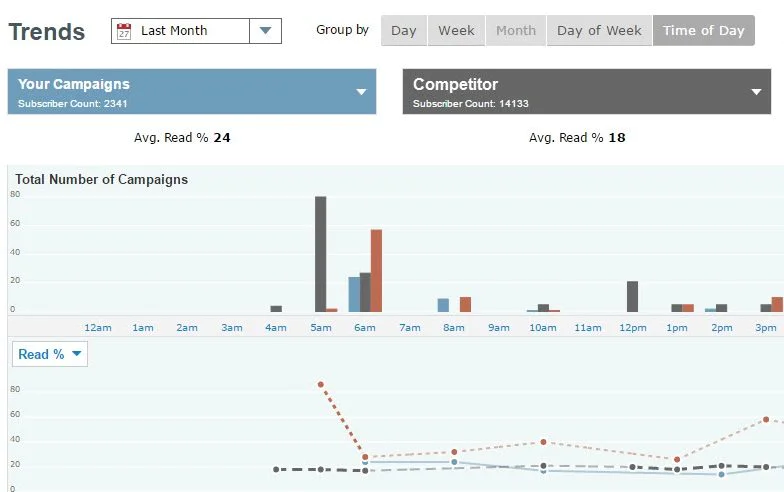Click the calendar icon in date selector
Screen dimensions: 784x492
click(124, 31)
